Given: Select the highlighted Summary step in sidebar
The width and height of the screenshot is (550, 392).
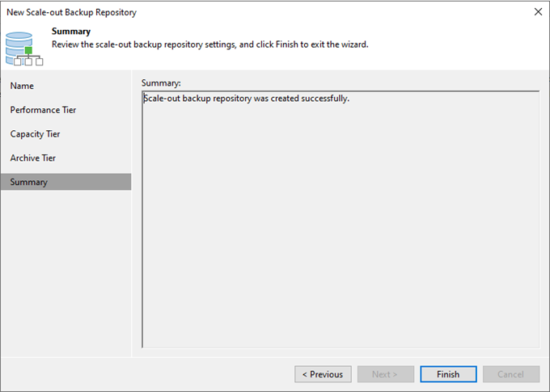Looking at the screenshot, I should click(66, 182).
